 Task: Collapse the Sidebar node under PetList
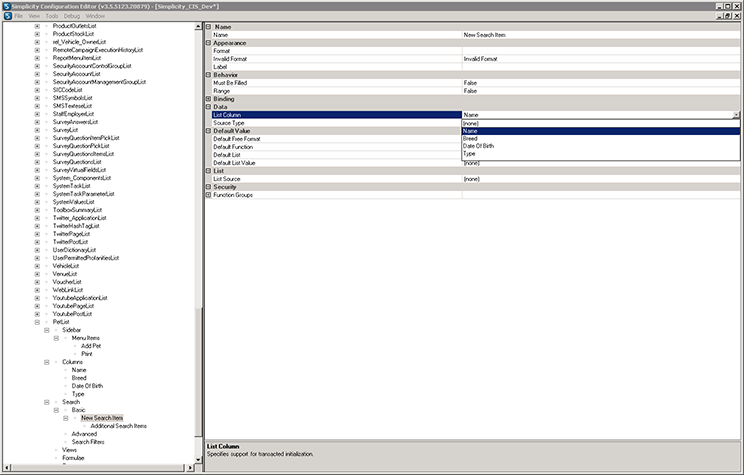click(x=46, y=330)
